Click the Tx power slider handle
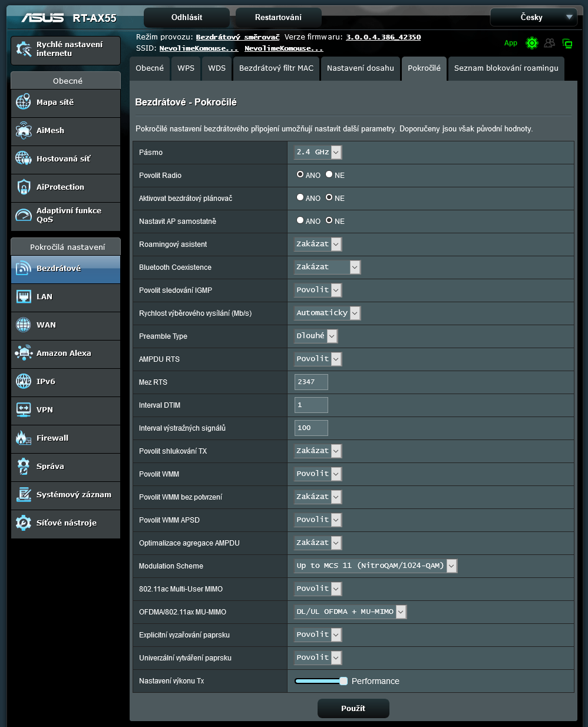Viewport: 588px width, 727px height. point(343,681)
